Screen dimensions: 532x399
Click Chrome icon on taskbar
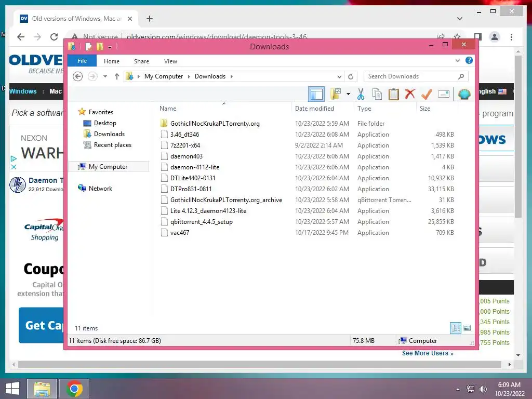pyautogui.click(x=74, y=389)
